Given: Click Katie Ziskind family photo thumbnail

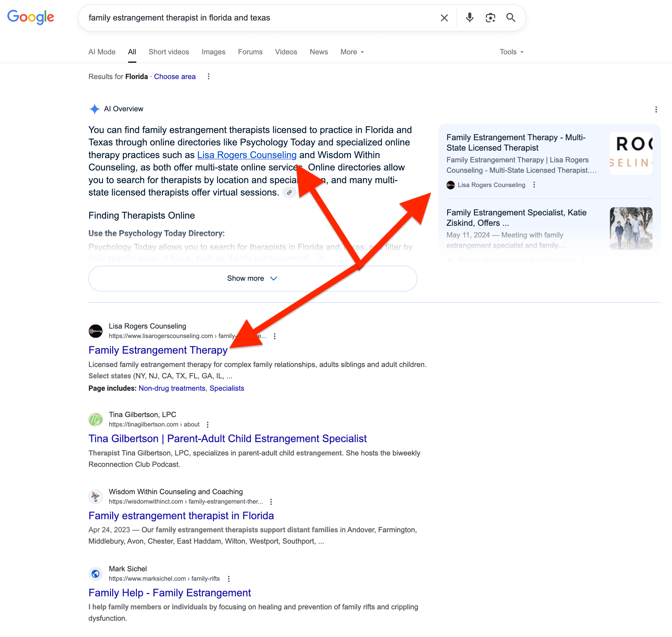Looking at the screenshot, I should coord(631,228).
